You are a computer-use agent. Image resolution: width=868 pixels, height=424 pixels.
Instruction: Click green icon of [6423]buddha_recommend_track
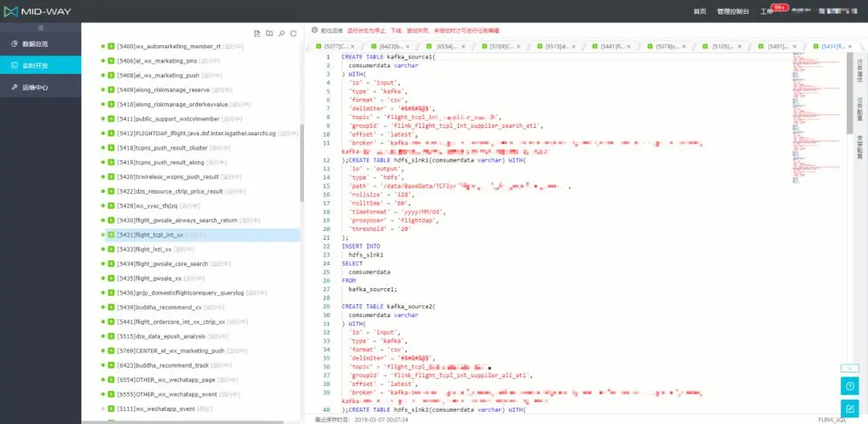point(111,365)
